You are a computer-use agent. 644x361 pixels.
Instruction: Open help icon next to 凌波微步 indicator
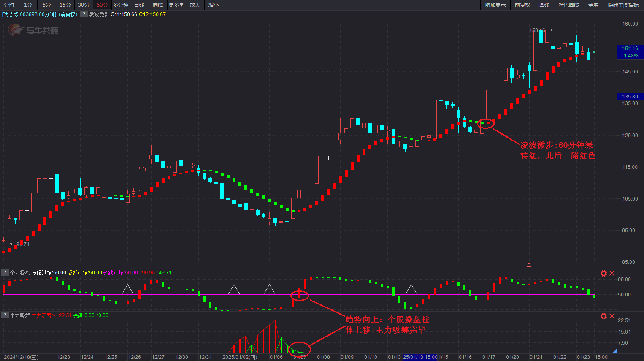(84, 14)
